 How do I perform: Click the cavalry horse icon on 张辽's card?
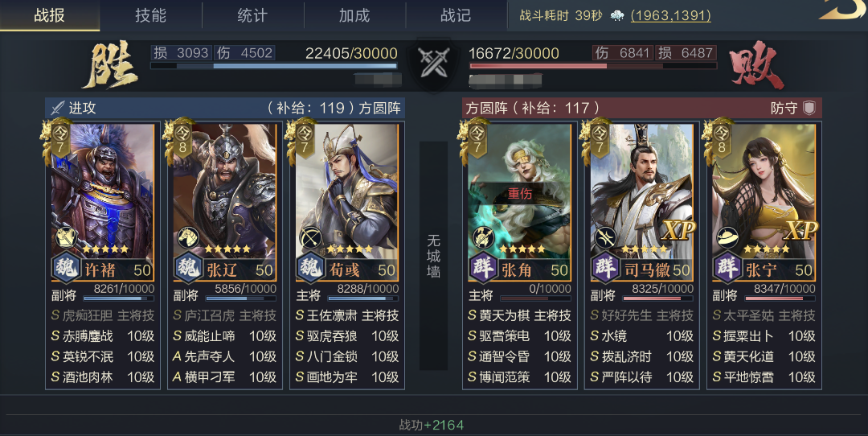pos(188,238)
